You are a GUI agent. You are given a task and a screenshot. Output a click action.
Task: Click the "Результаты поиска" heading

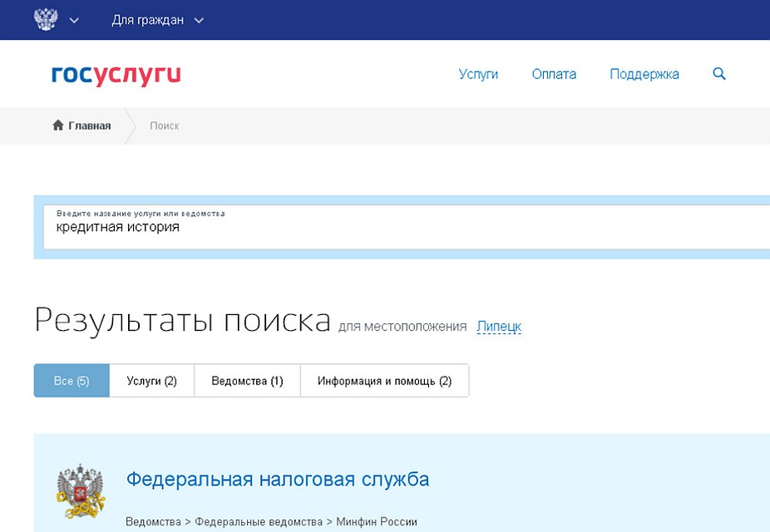tap(182, 321)
